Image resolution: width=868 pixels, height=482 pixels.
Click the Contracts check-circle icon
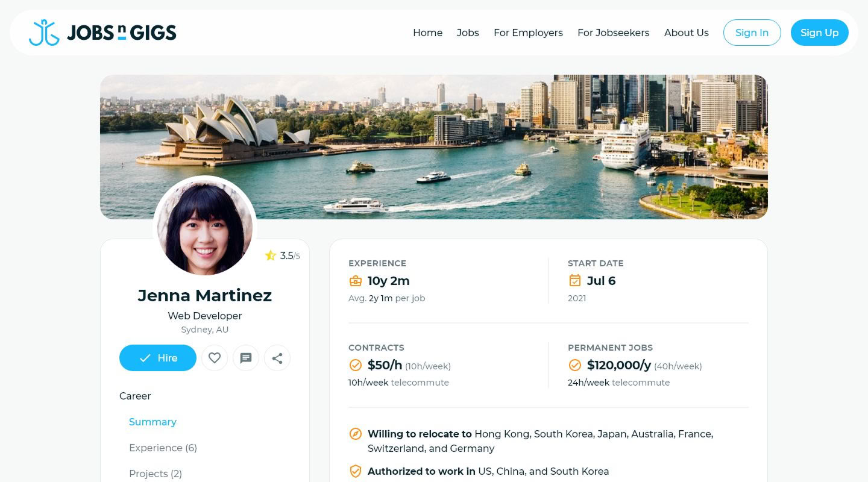click(x=356, y=365)
